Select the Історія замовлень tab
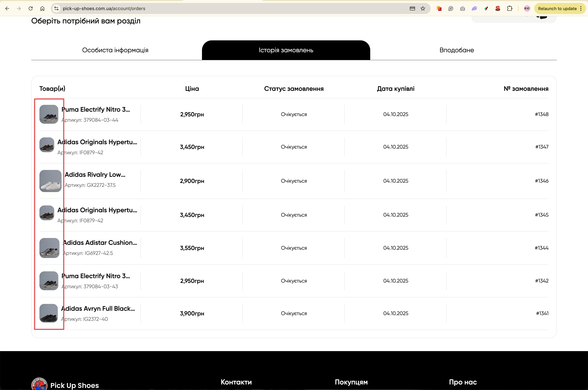Viewport: 588px width, 390px height. point(286,50)
